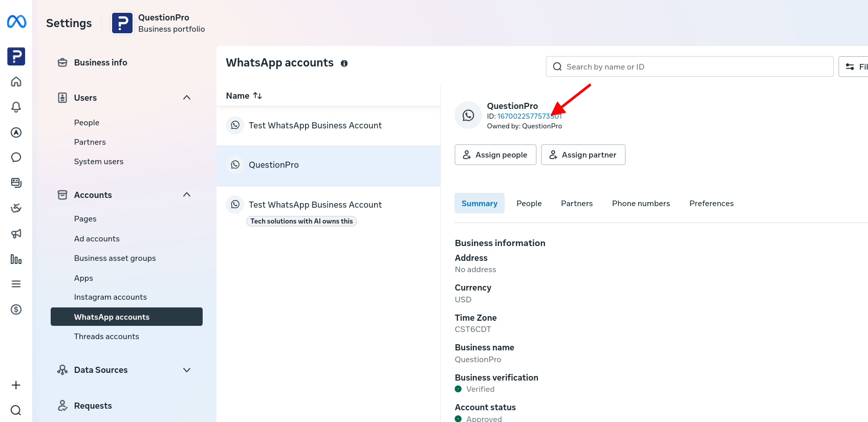Viewport: 868px width, 422px height.
Task: Switch to the Phone numbers tab
Action: tap(641, 204)
